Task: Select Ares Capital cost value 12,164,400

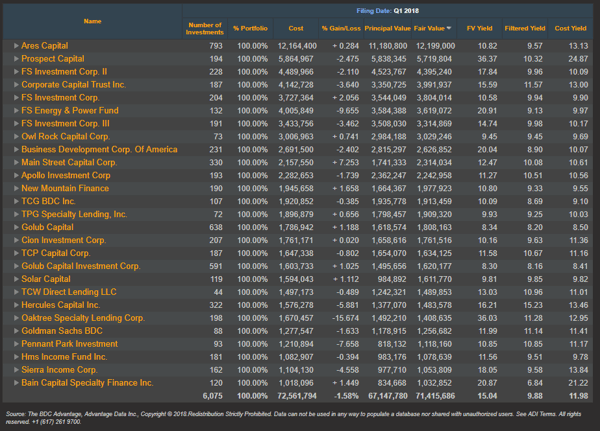Action: (297, 46)
